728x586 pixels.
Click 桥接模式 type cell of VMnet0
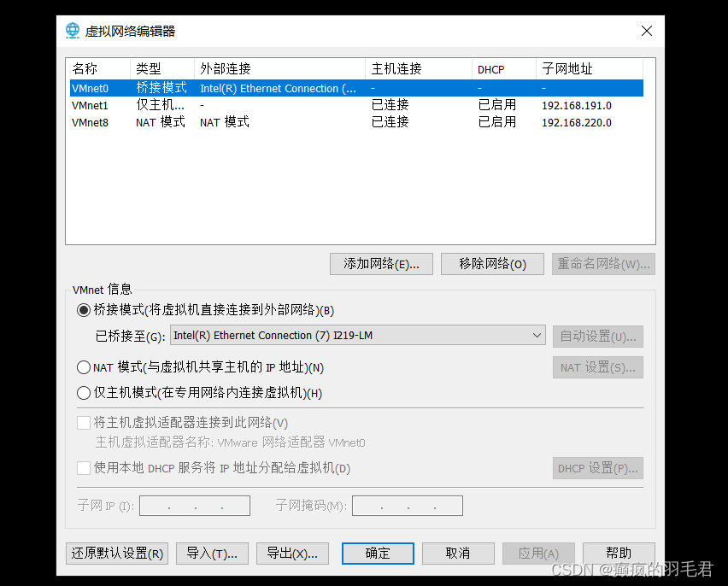(x=161, y=88)
